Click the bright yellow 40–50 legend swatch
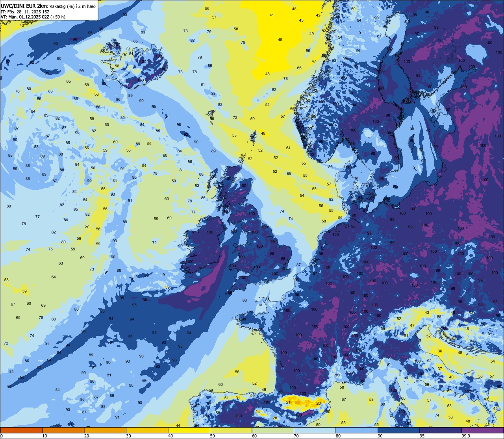Image resolution: width=504 pixels, height=439 pixels. tap(189, 430)
